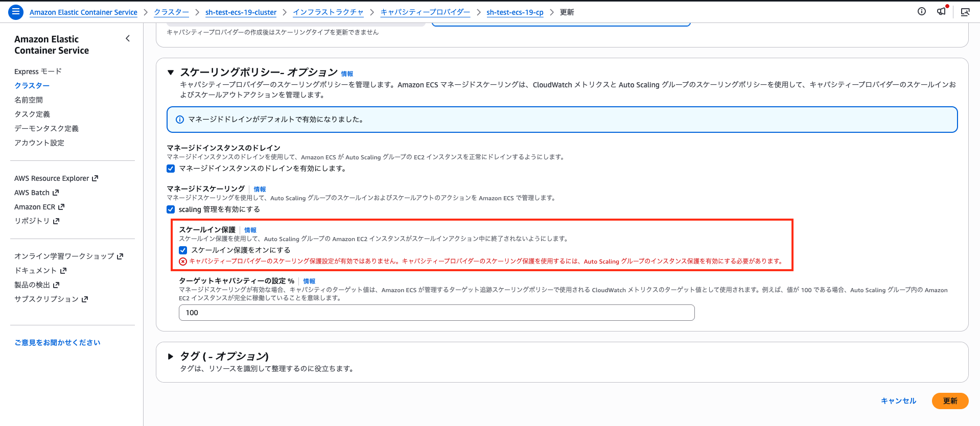Click the red scale-in protection error message text
Viewport: 980px width, 426px height.
point(486,262)
